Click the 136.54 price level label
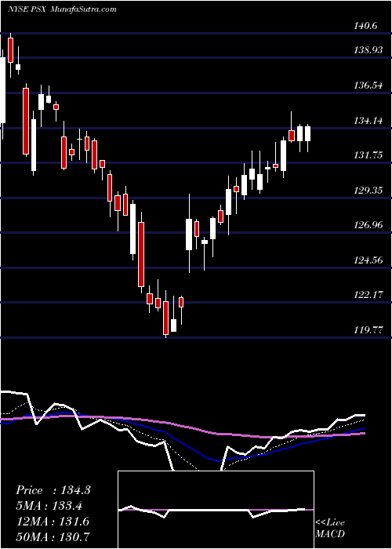This screenshot has height=549, width=392. coord(368,85)
